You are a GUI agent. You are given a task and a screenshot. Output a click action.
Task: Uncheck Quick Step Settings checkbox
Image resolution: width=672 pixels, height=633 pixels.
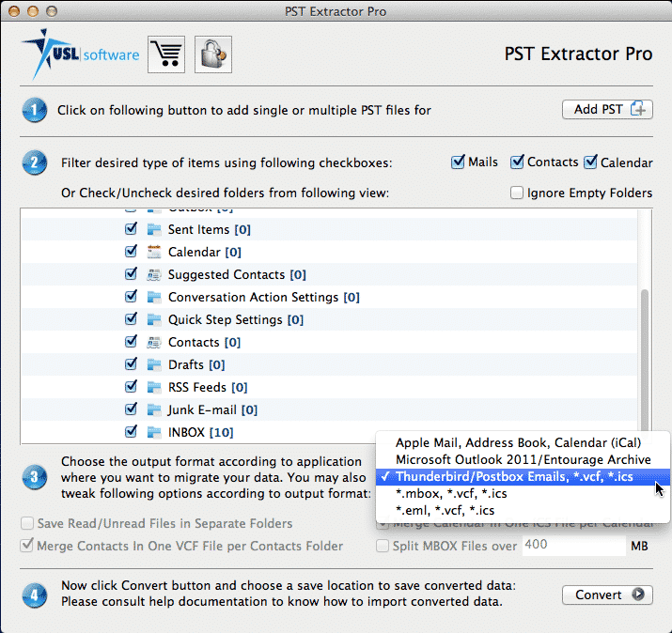click(131, 319)
